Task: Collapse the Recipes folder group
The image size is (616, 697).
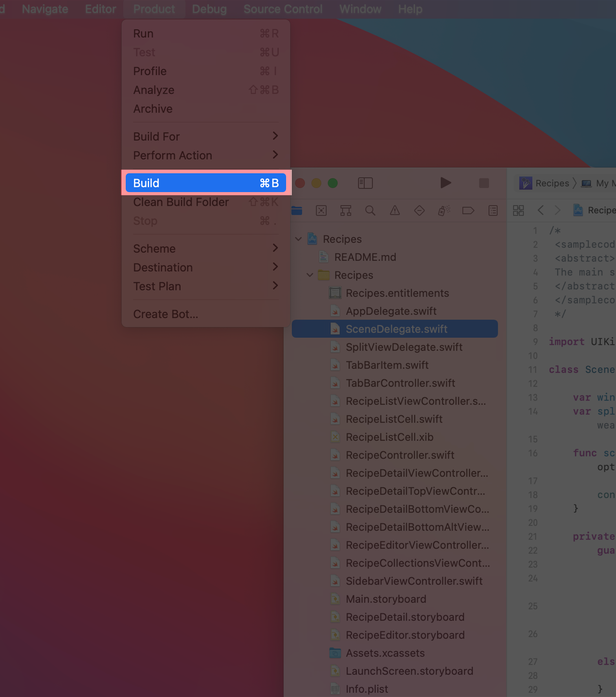Action: 310,275
